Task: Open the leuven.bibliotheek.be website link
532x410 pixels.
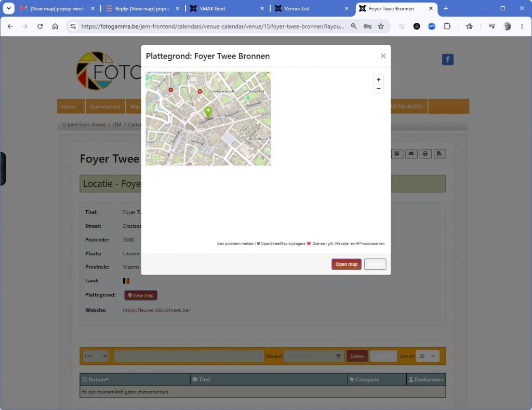Action: pyautogui.click(x=156, y=310)
